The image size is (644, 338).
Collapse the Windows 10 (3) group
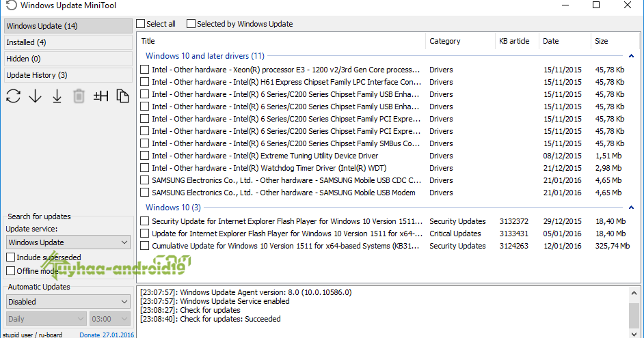click(x=631, y=208)
